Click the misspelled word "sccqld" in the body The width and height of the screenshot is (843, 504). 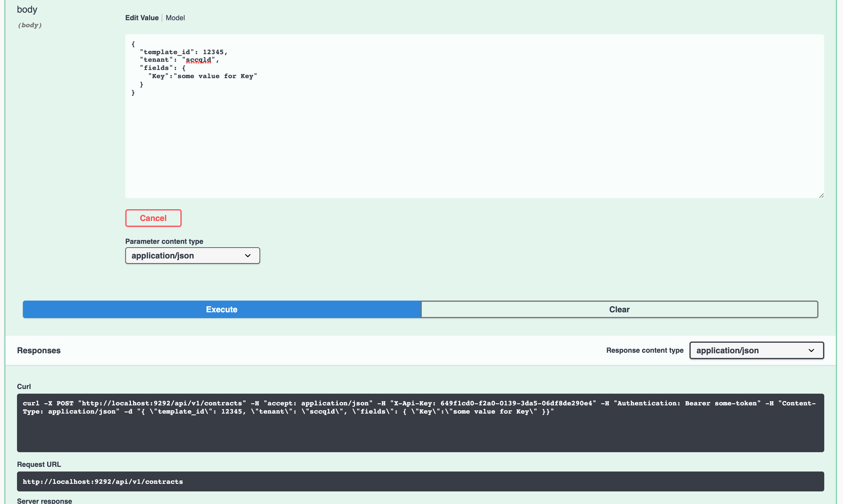point(198,60)
